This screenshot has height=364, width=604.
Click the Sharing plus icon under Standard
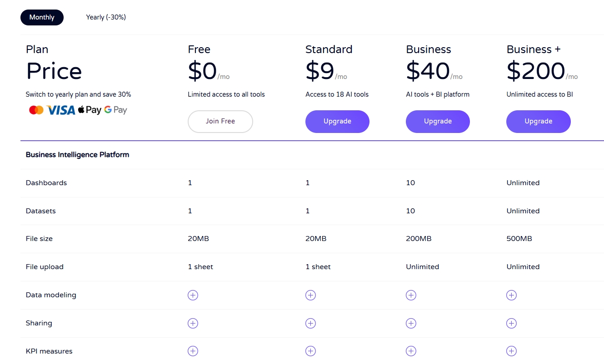coord(310,323)
